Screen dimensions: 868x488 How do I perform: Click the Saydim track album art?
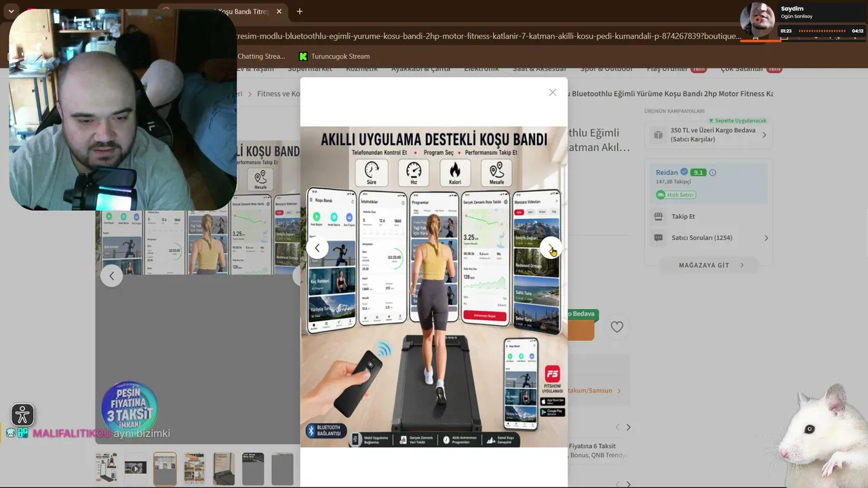pyautogui.click(x=757, y=20)
